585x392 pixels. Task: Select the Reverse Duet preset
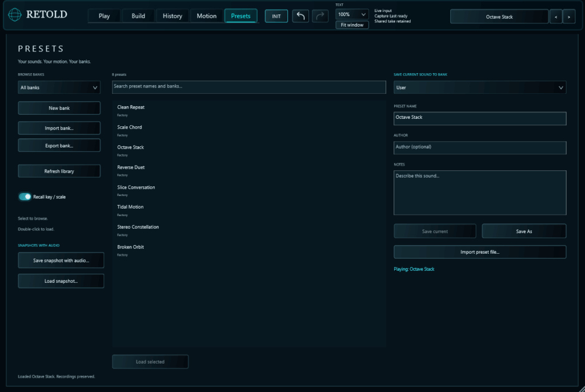coord(249,171)
